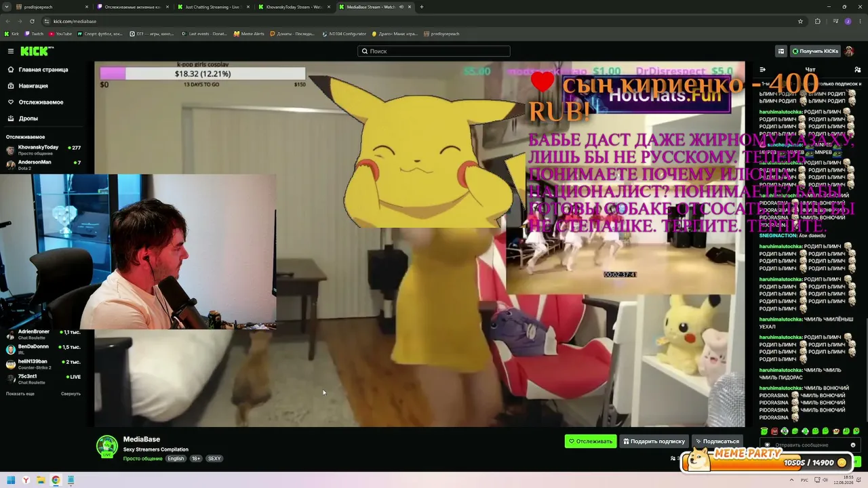Switch to KhovanskyToday Stream tab
The height and width of the screenshot is (488, 868).
point(294,7)
